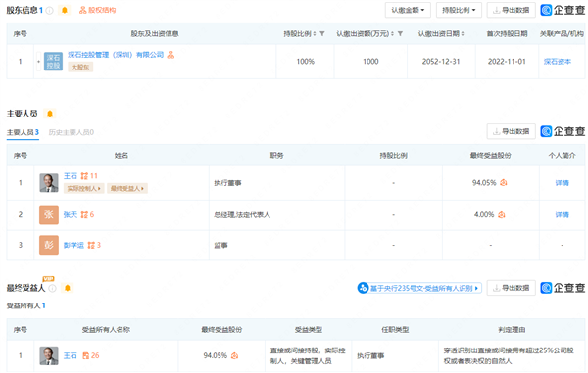The width and height of the screenshot is (588, 373).
Task: Click the info icon beside 最终受益人
Action: click(53, 288)
